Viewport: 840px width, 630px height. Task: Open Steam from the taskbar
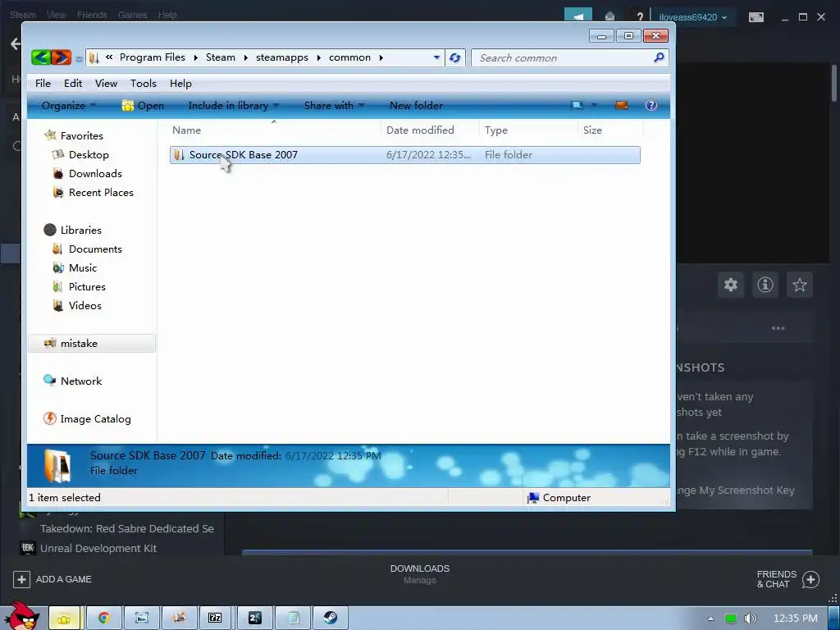pyautogui.click(x=331, y=619)
